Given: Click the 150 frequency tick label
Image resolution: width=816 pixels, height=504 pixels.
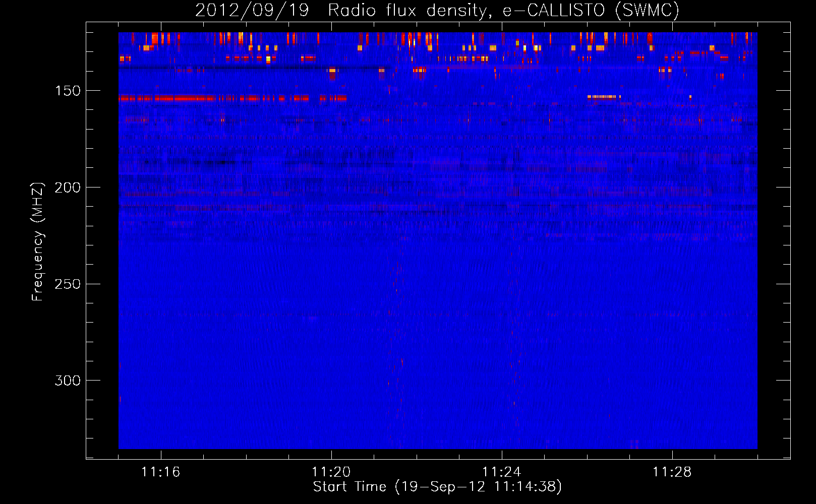Looking at the screenshot, I should (x=68, y=91).
